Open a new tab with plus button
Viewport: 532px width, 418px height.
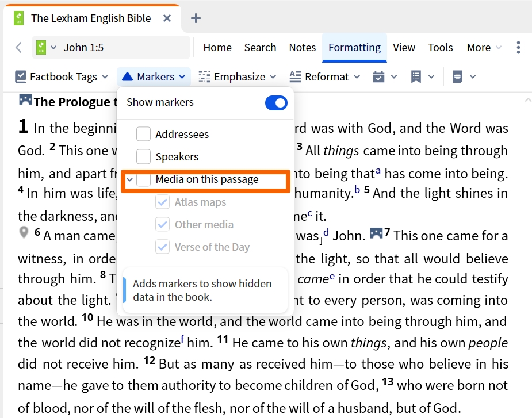point(196,18)
